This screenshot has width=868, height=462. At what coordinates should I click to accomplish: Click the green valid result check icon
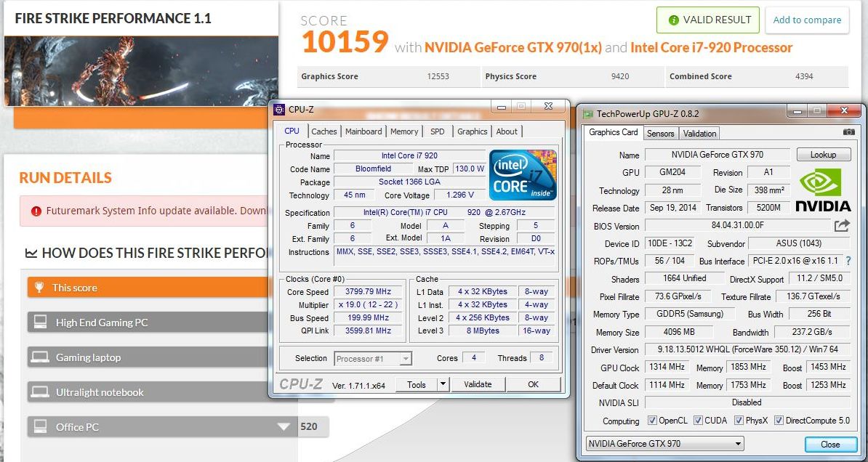point(674,20)
